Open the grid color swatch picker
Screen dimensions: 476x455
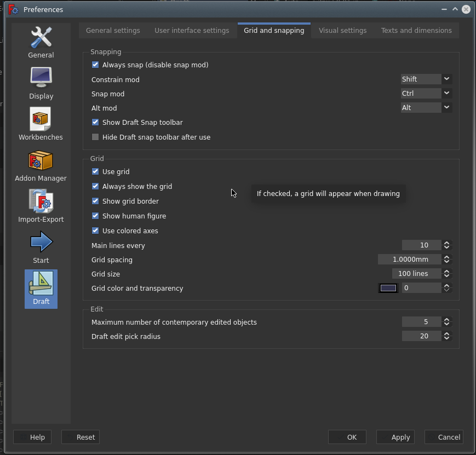(388, 288)
